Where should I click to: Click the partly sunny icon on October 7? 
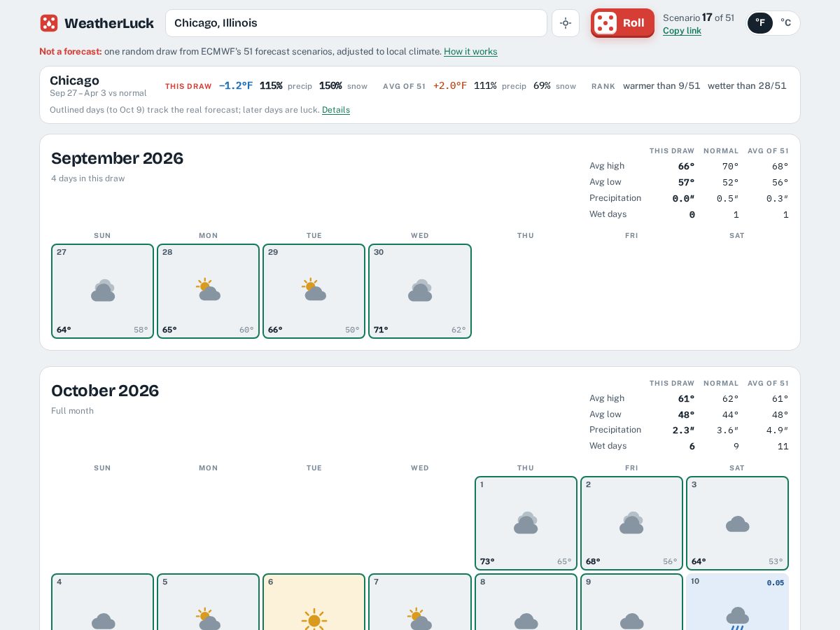point(420,619)
